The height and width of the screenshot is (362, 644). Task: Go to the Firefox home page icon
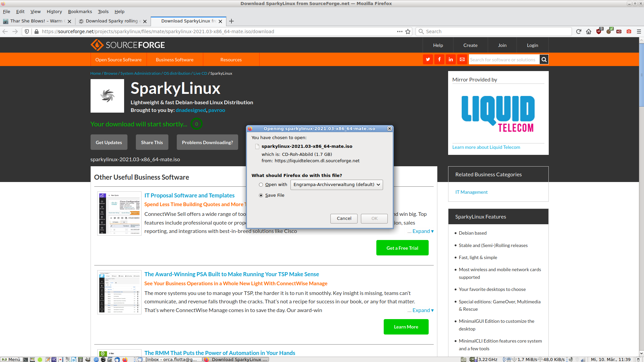(589, 32)
